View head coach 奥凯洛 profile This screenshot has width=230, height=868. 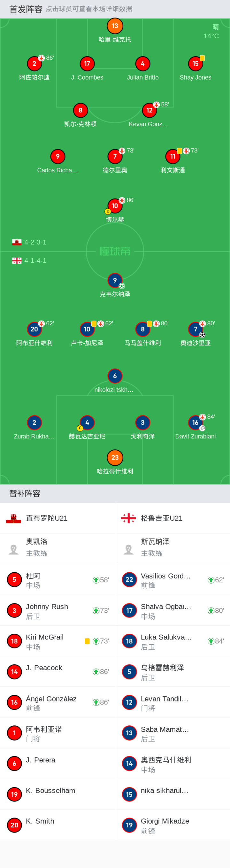pyautogui.click(x=57, y=548)
